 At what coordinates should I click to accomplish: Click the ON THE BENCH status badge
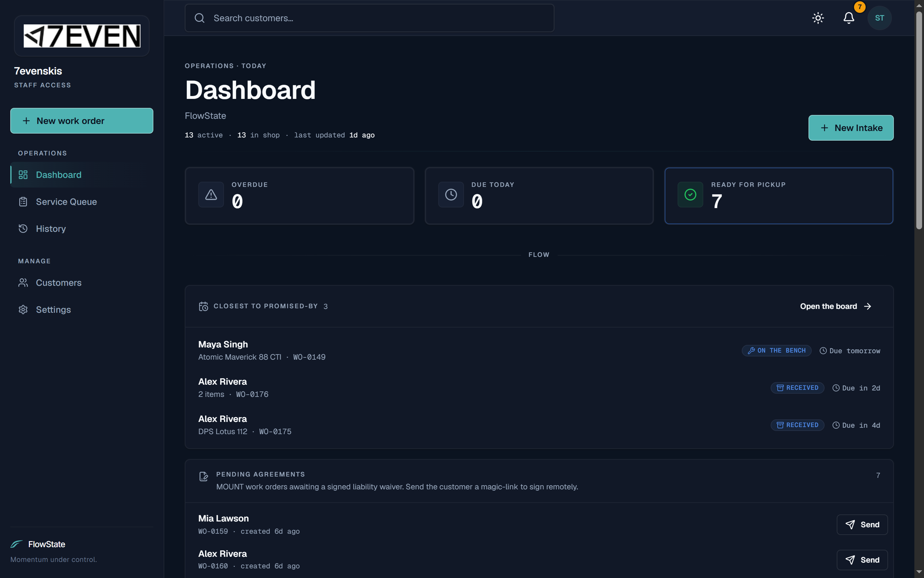(x=776, y=351)
